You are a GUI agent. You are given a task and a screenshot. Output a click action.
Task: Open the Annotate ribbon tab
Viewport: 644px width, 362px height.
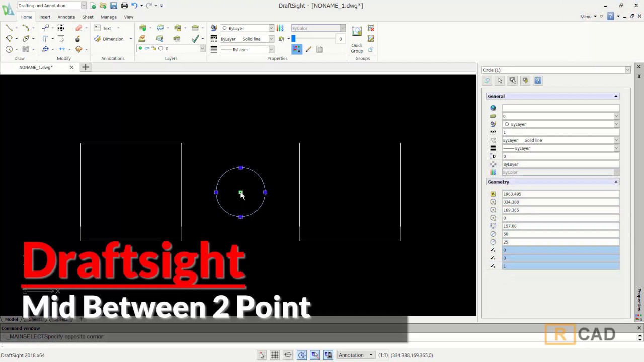[66, 17]
